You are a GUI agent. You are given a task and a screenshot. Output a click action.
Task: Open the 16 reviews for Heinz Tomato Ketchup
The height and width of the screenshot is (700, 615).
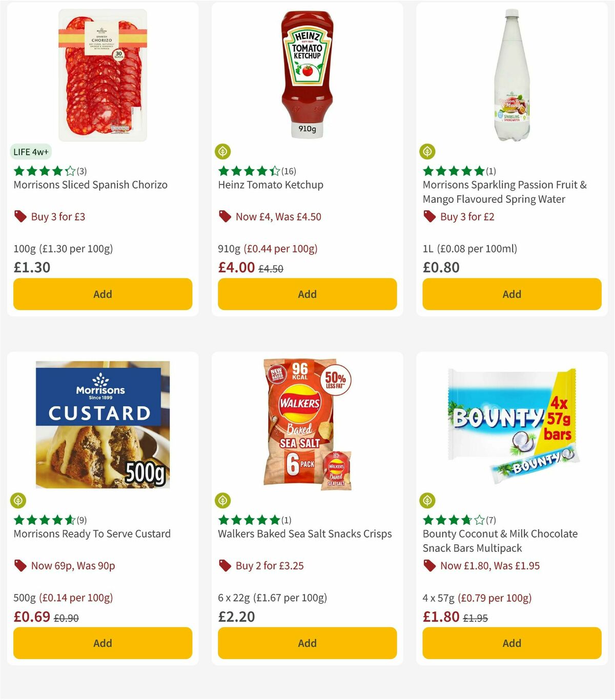[x=287, y=171]
